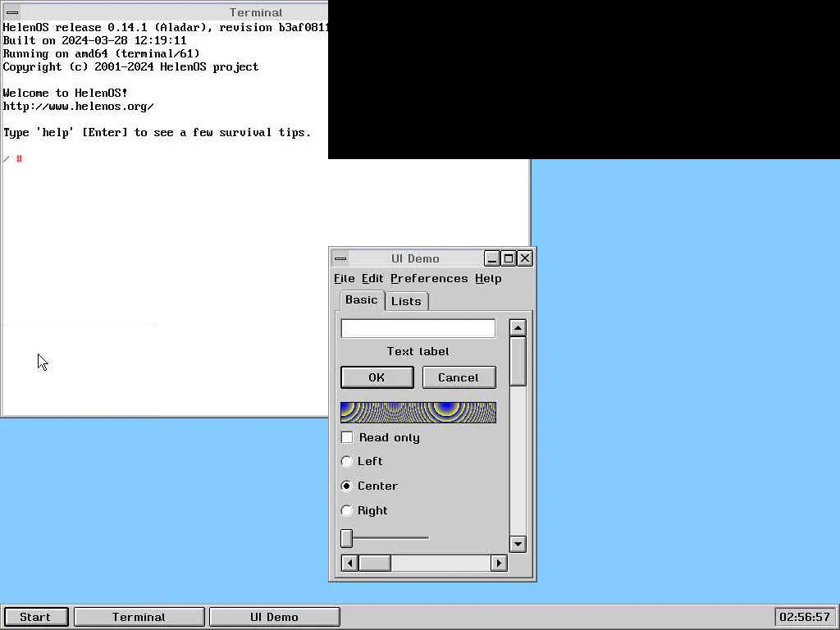Click the Terminal shell prompt line
The height and width of the screenshot is (630, 840).
(x=13, y=158)
